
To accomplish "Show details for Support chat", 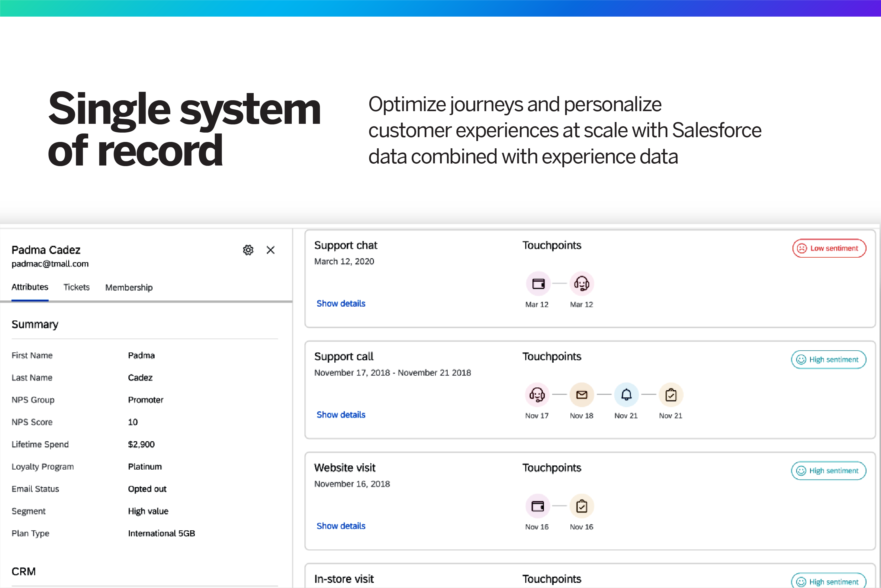I will pos(341,304).
